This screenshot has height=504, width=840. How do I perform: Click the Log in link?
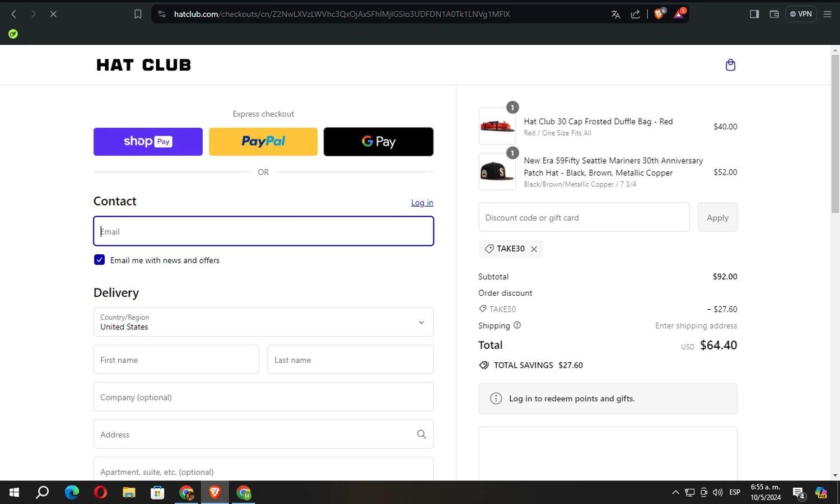422,203
